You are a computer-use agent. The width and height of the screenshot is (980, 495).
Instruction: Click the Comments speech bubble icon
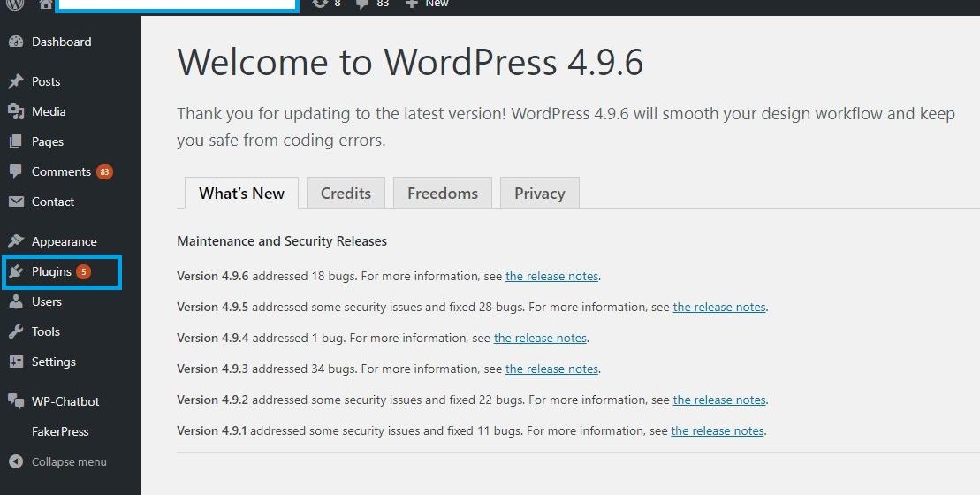[16, 171]
